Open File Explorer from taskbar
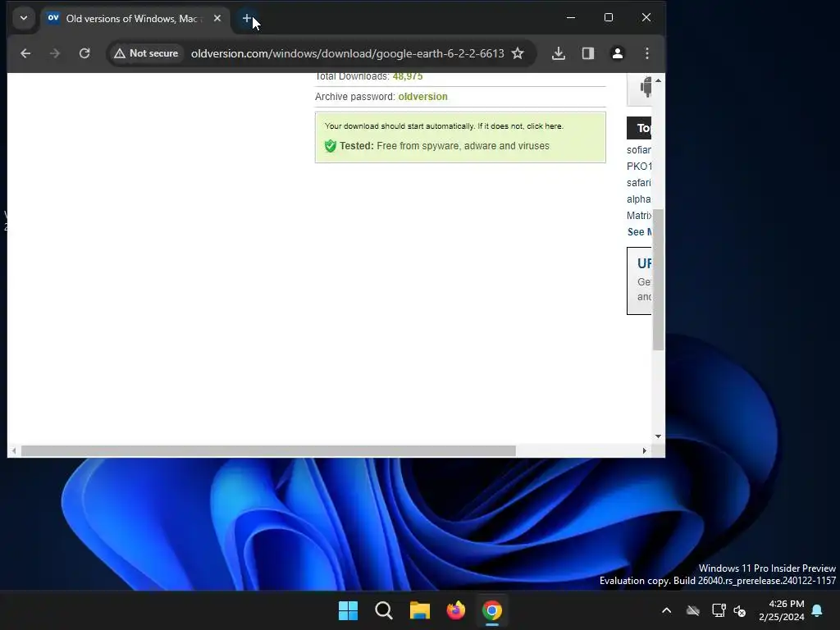 click(x=420, y=610)
